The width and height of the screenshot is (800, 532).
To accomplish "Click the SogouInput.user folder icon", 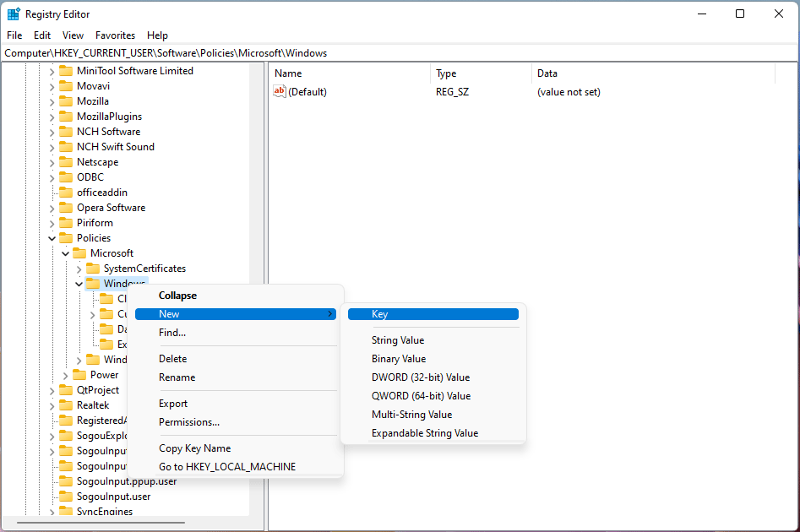I will coord(66,497).
